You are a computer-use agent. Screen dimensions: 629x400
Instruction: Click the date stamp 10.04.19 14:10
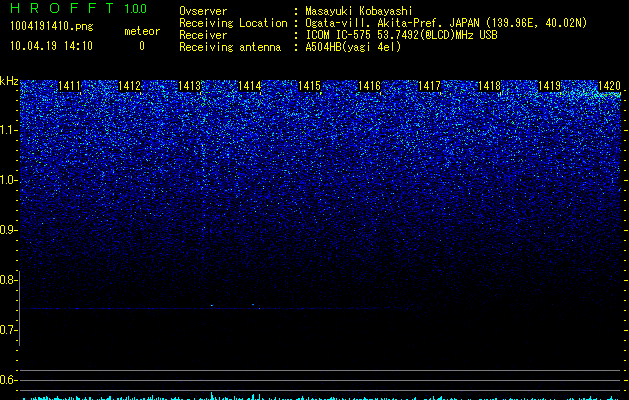pyautogui.click(x=51, y=46)
